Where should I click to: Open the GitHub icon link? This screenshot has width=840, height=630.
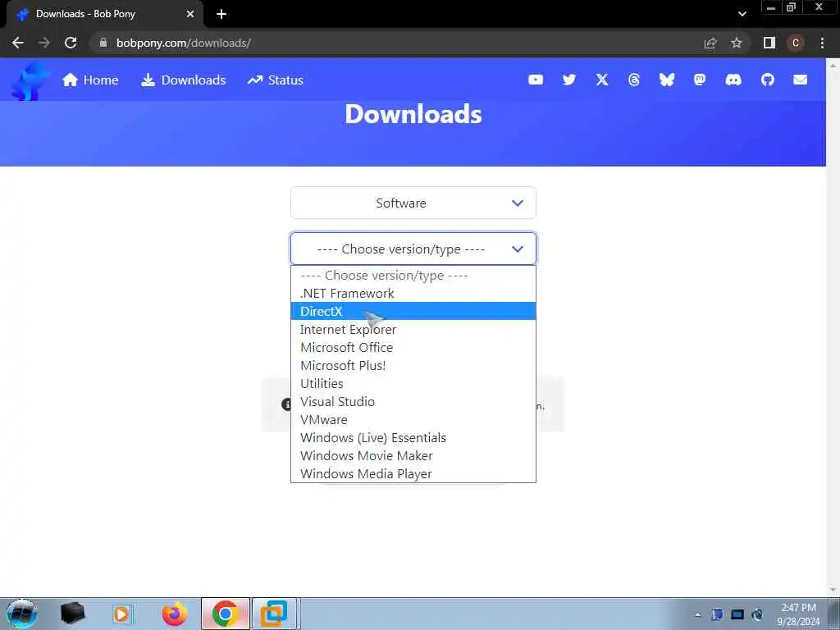click(768, 80)
